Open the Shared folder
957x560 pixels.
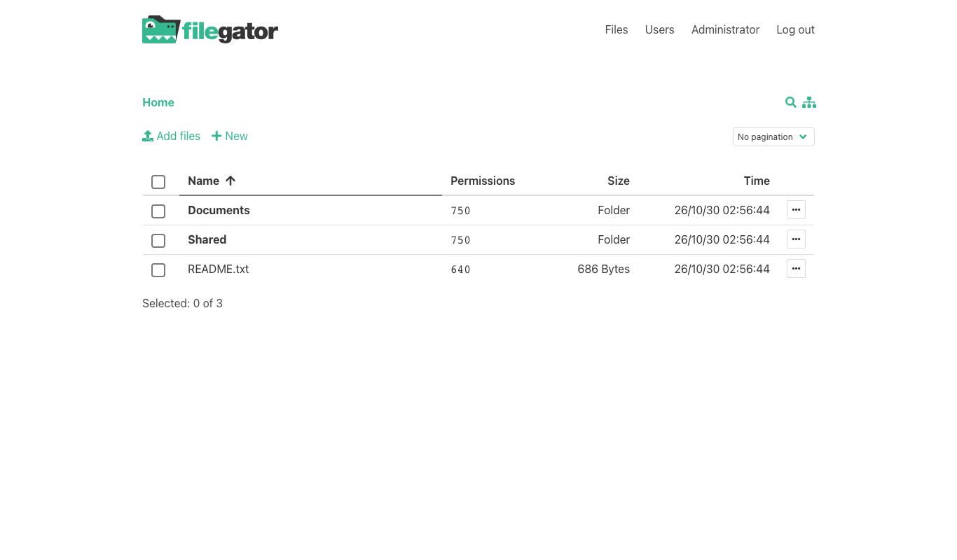[x=207, y=239]
